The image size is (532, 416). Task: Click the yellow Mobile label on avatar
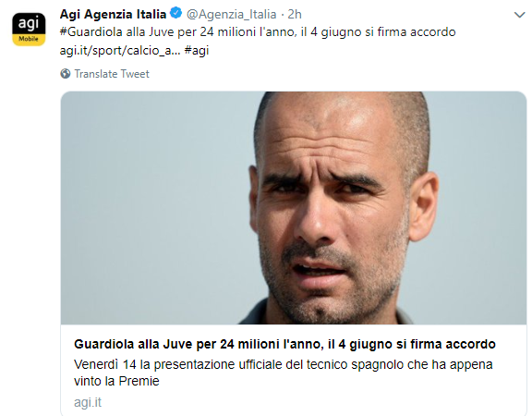[29, 39]
